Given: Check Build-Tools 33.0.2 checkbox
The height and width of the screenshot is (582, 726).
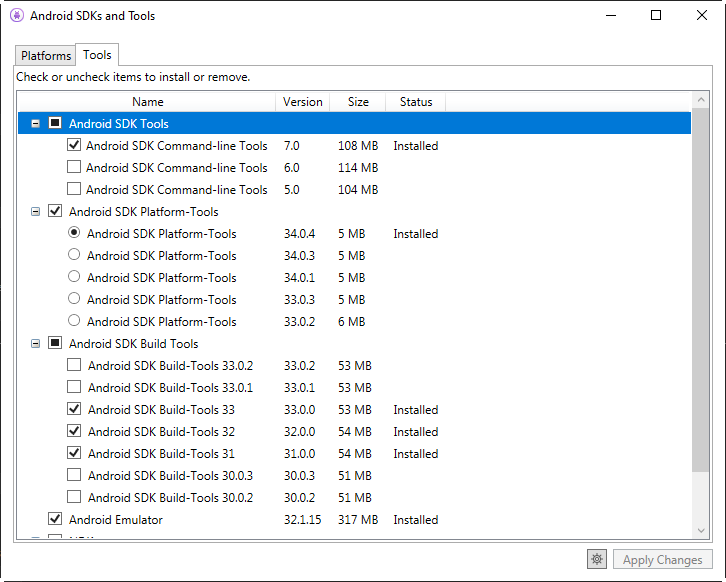Looking at the screenshot, I should (x=74, y=365).
